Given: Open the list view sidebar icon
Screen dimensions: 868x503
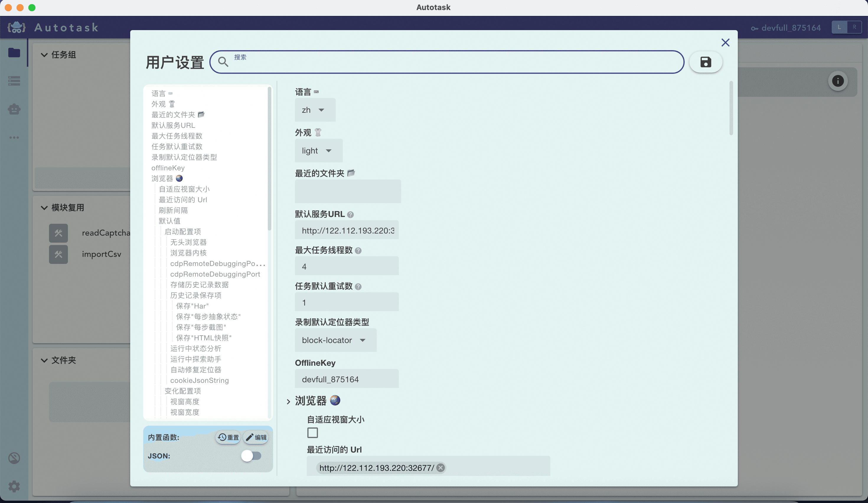Looking at the screenshot, I should (x=14, y=81).
